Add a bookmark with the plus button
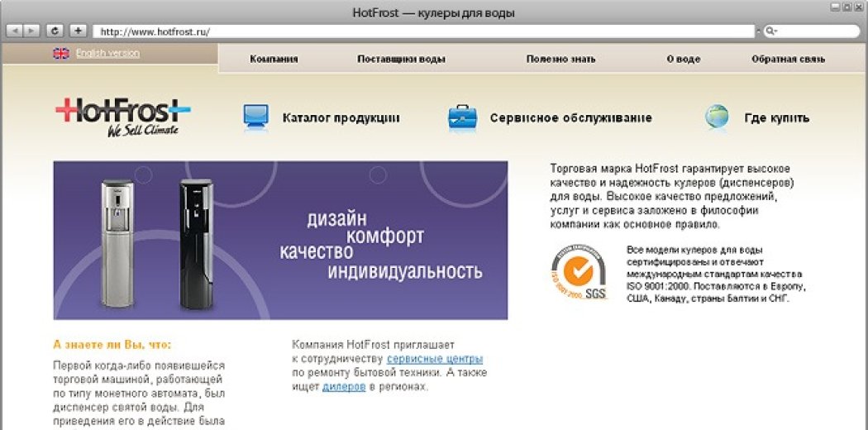Screen dimensions: 868x430 point(78,31)
